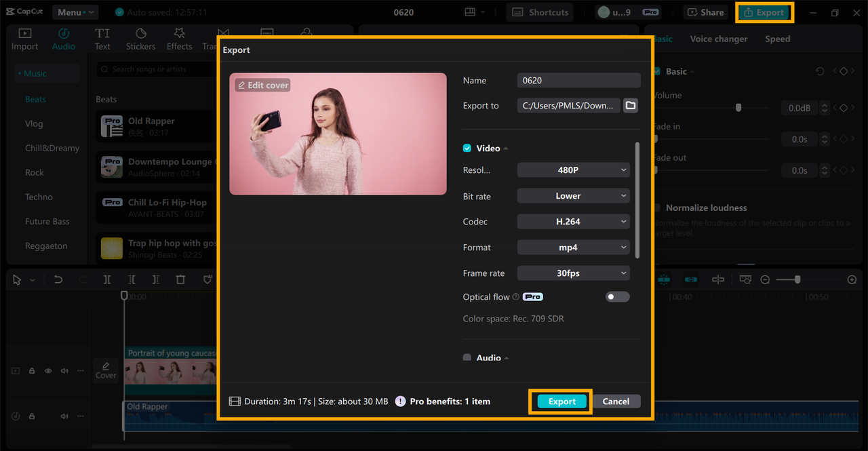Click the Export button in the dialog
The width and height of the screenshot is (868, 451).
[x=560, y=401]
